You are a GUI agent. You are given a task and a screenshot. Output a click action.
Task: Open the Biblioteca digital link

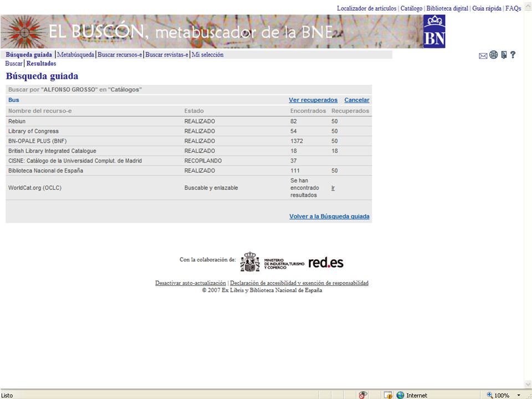point(447,8)
